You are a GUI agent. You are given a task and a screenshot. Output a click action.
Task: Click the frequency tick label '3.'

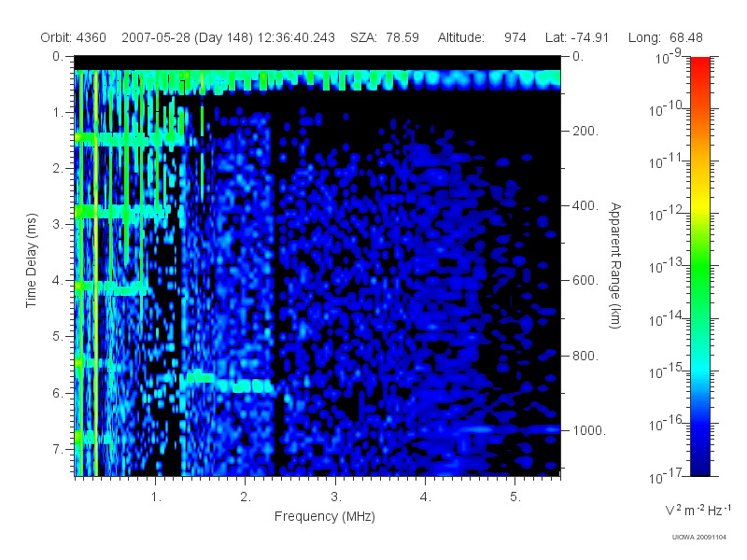[x=336, y=497]
